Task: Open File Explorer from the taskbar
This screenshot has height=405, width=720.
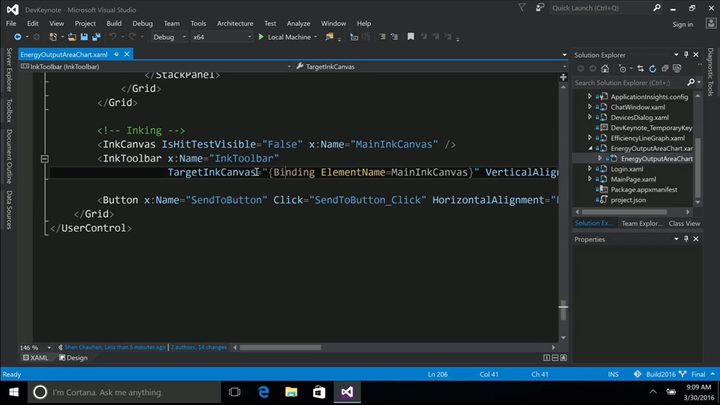Action: click(x=291, y=392)
